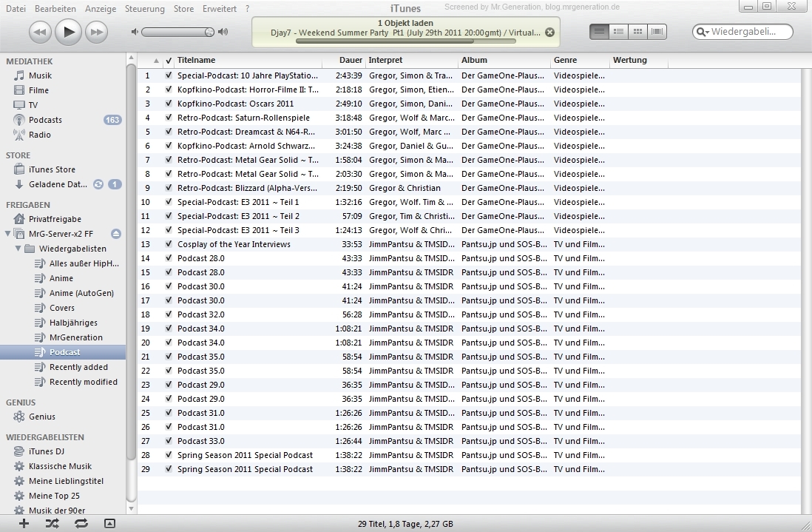The width and height of the screenshot is (812, 532).
Task: Click the sidebar scrollbar up arrow
Action: (x=131, y=58)
